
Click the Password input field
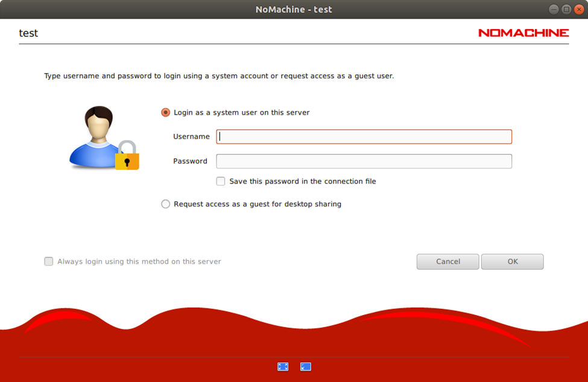364,161
